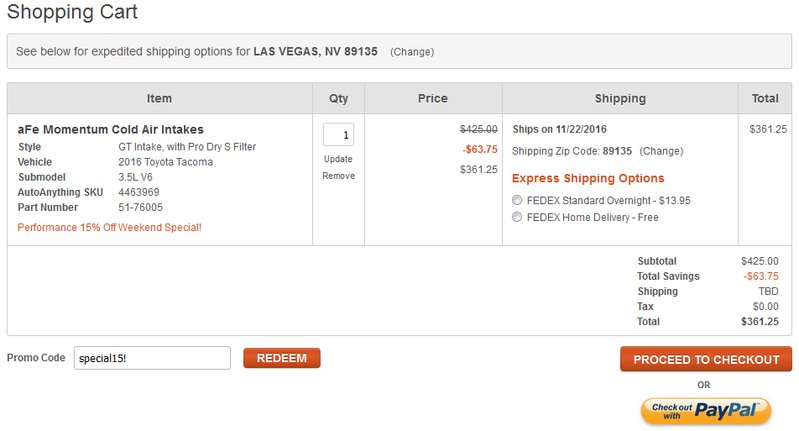Screen dimensions: 799x431
Task: Select FEDEX Standard Overnight shipping option
Action: (517, 200)
